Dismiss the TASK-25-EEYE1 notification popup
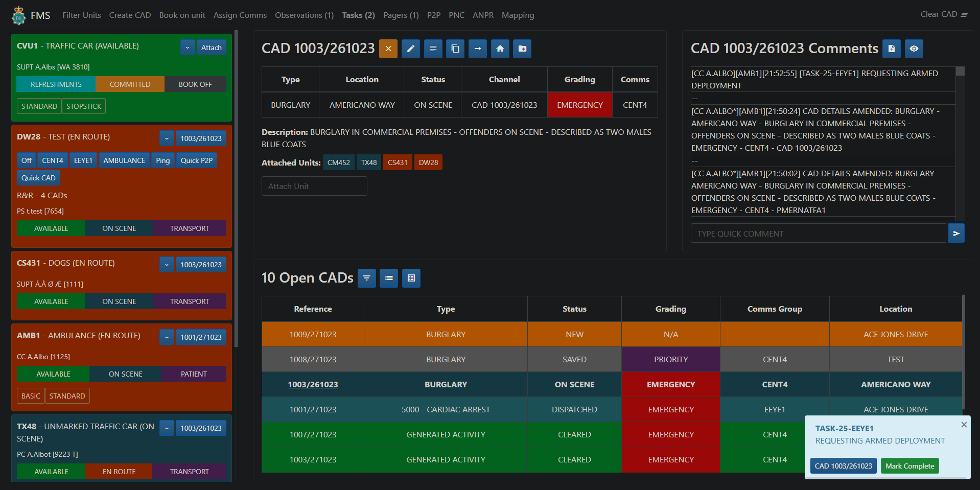The height and width of the screenshot is (490, 980). pyautogui.click(x=964, y=425)
